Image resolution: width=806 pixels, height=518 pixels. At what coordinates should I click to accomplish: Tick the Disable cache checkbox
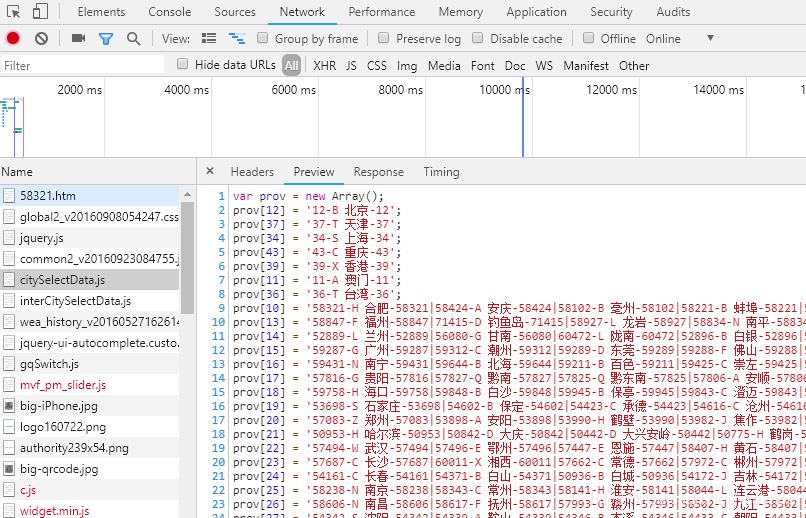coord(478,38)
